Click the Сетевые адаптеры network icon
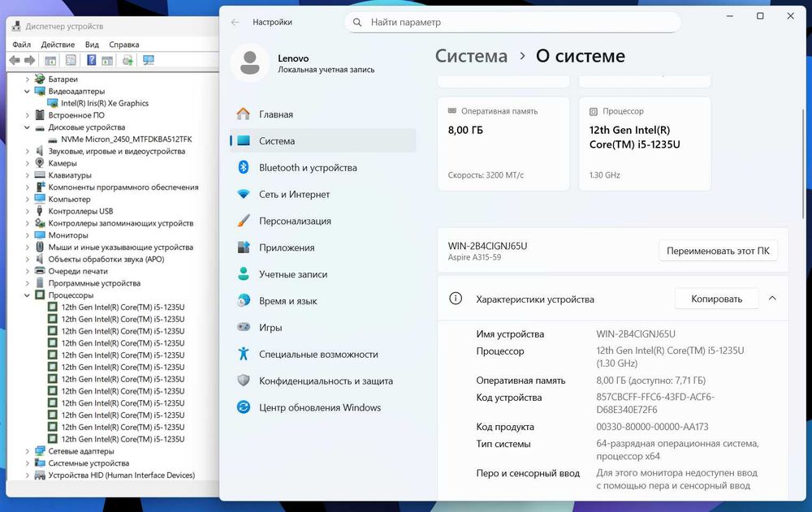812x512 pixels. click(x=40, y=451)
